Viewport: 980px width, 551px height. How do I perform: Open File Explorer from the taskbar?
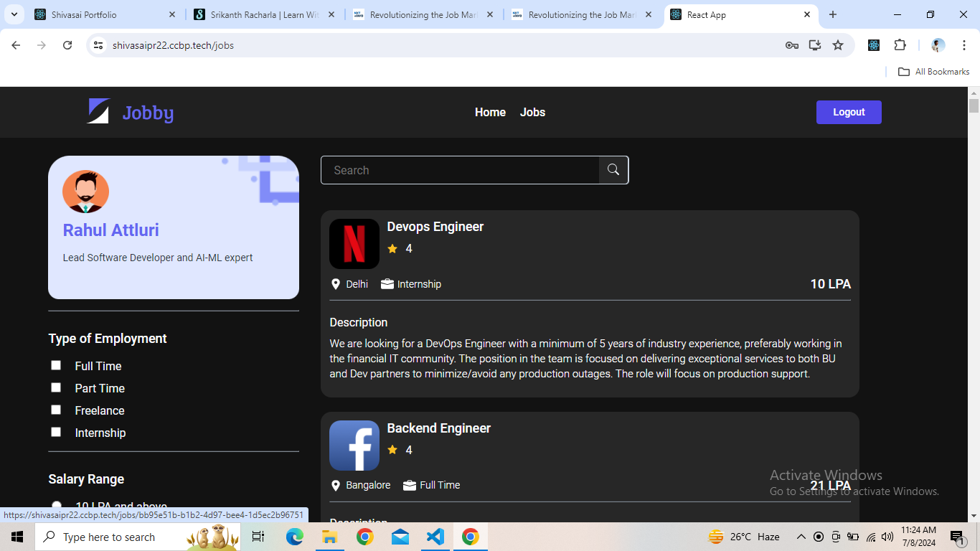tap(329, 537)
